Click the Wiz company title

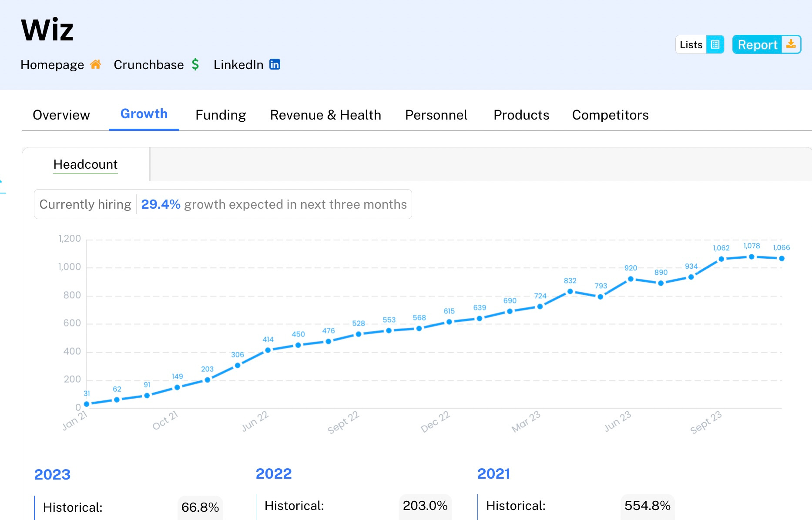coord(47,30)
